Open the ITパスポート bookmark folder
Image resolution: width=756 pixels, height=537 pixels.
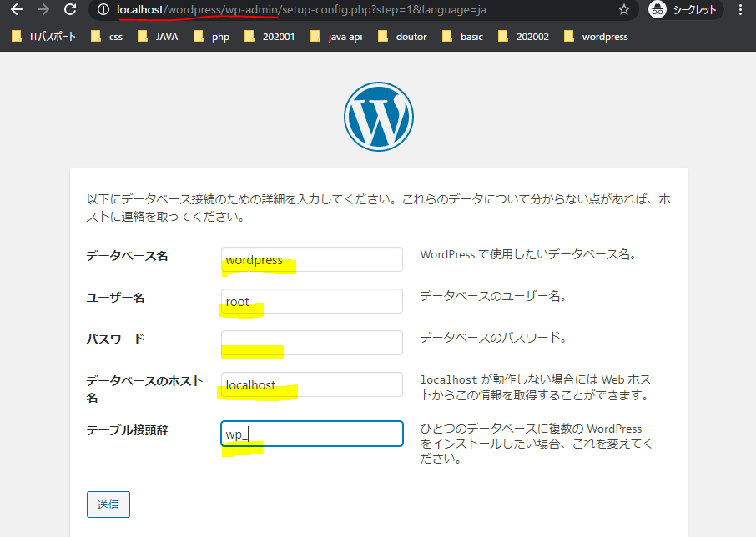(x=44, y=37)
